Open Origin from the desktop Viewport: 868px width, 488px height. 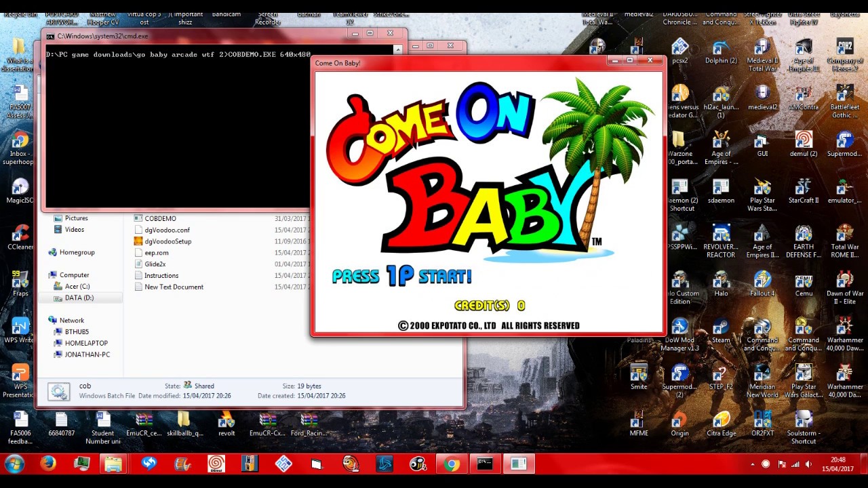(x=679, y=424)
